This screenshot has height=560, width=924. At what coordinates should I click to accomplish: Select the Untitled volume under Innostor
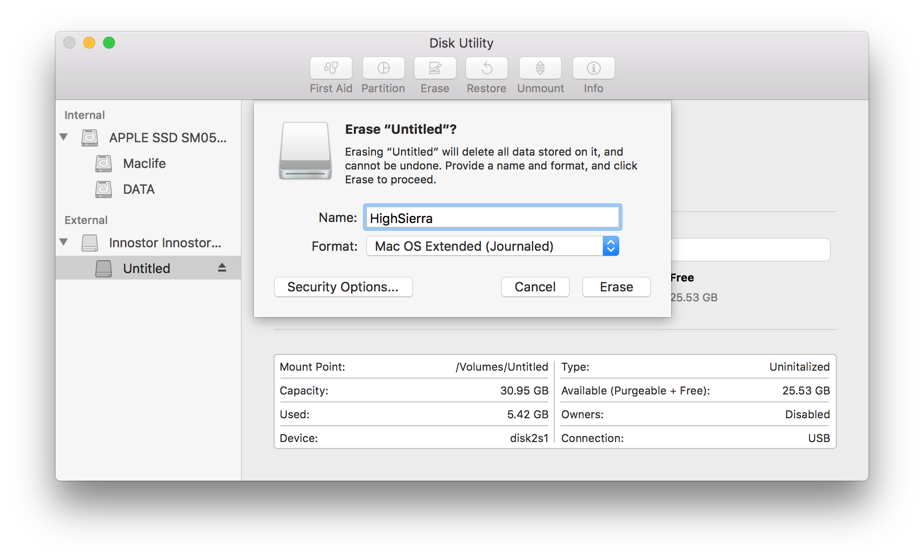point(146,268)
